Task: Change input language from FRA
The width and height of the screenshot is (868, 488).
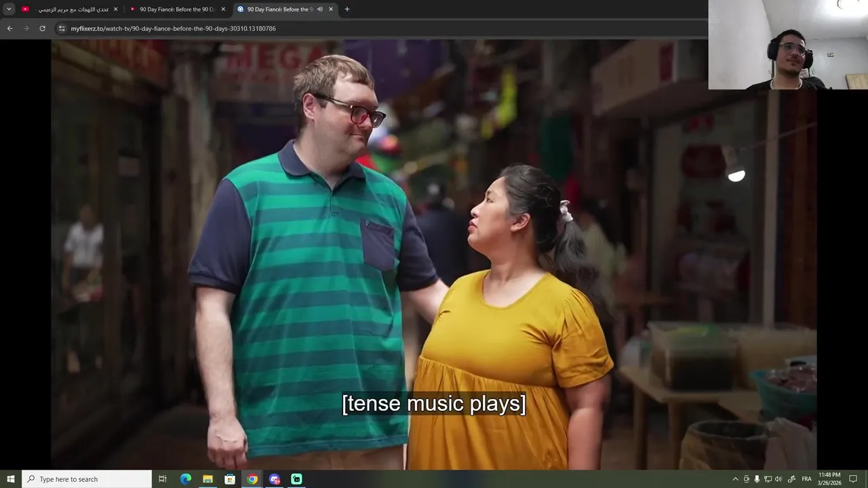Action: [806, 479]
